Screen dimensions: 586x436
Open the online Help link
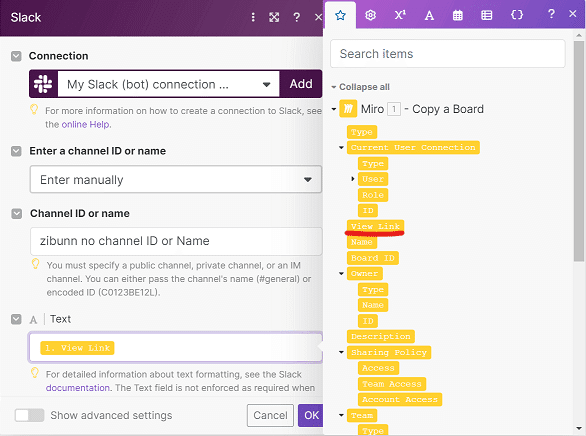[x=86, y=124]
